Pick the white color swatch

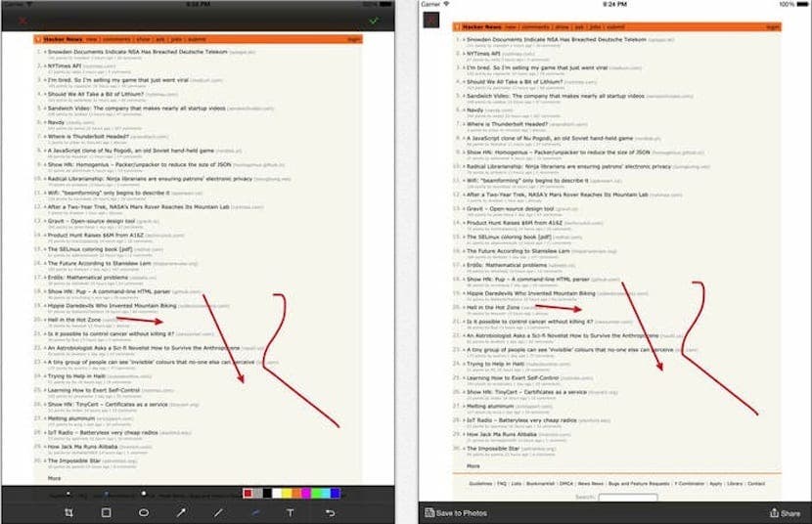point(277,494)
